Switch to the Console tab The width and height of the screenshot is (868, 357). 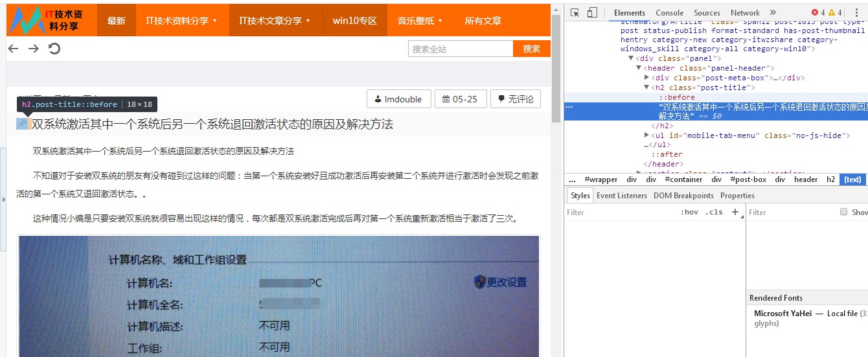[669, 12]
